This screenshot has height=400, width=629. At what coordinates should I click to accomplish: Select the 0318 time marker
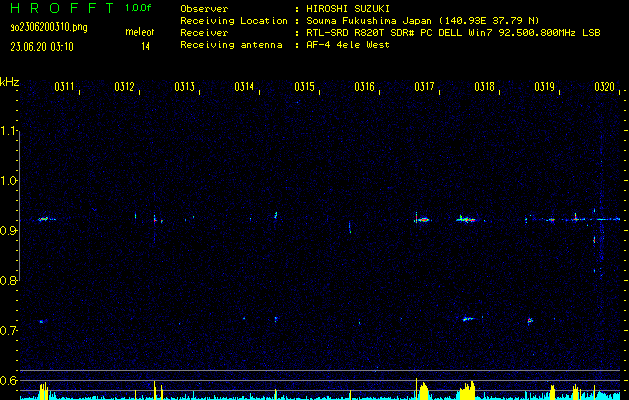(485, 87)
